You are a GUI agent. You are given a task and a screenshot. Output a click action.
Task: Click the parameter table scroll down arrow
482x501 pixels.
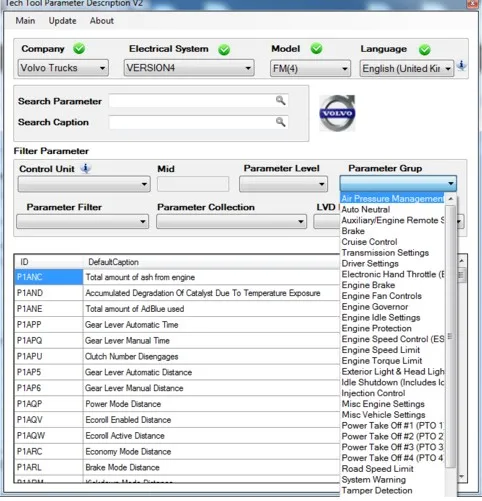(462, 477)
